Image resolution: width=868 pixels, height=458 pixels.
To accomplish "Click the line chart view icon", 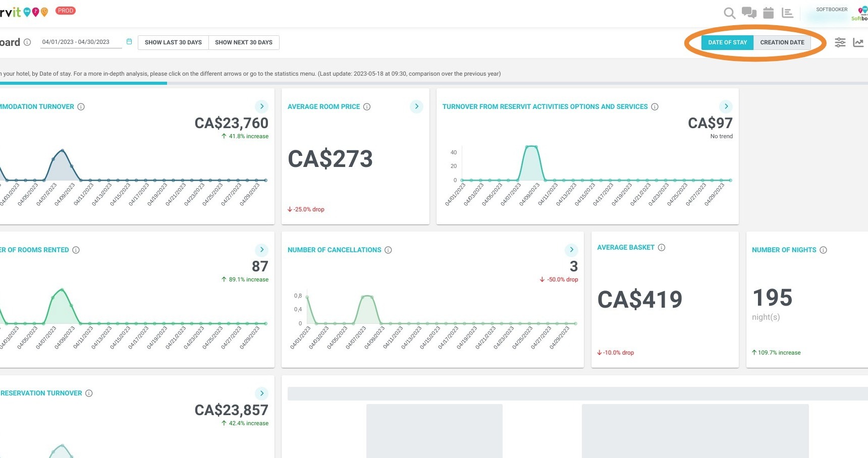I will [x=858, y=42].
